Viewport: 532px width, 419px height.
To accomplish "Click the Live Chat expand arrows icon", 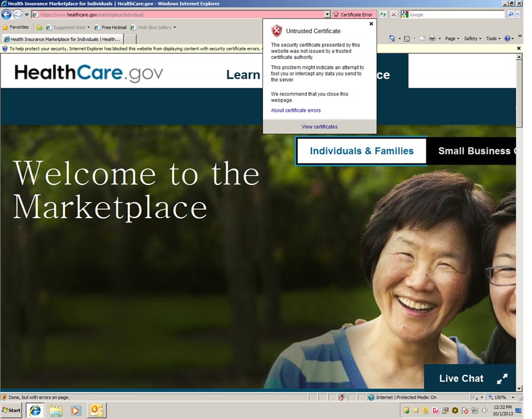I will pyautogui.click(x=503, y=378).
